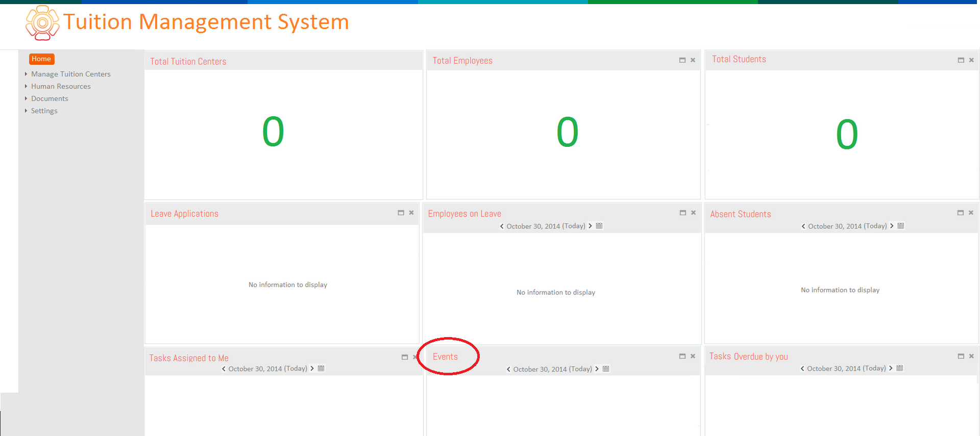This screenshot has width=980, height=436.
Task: Click date label in Events panel
Action: 552,369
